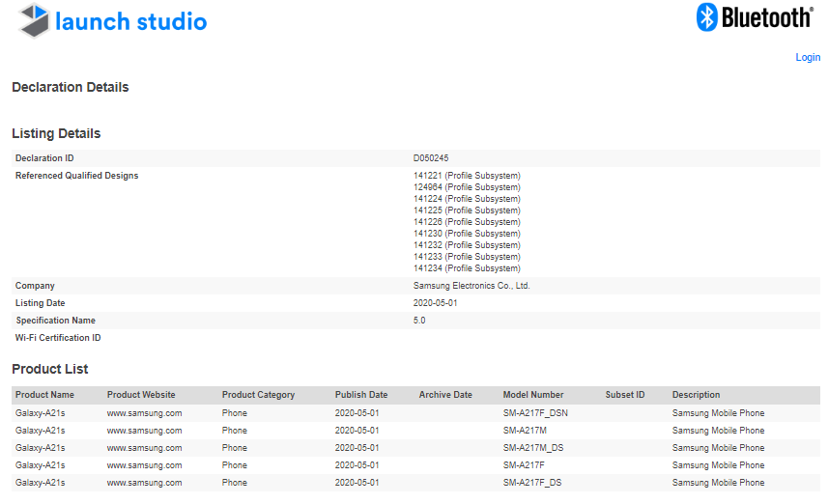Click the Product Name column header
828x504 pixels.
[44, 395]
